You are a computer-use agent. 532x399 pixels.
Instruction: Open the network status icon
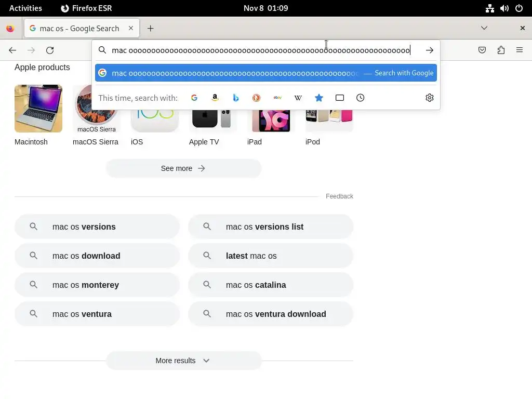[489, 8]
